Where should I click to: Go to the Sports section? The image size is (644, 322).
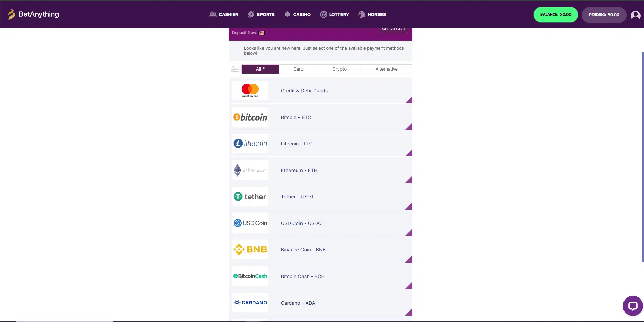(261, 14)
